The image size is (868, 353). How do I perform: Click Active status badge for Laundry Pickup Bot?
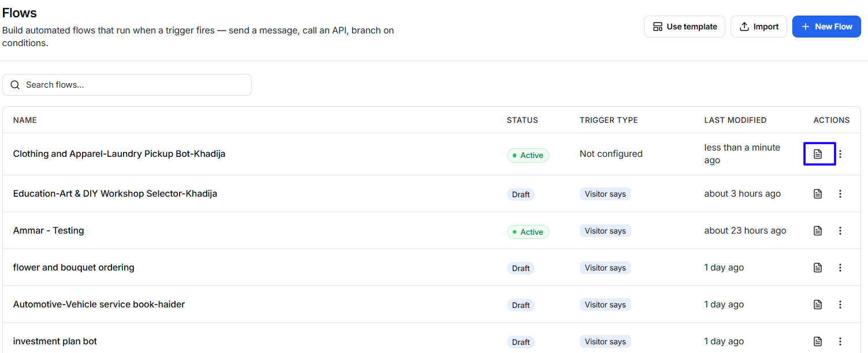tap(528, 155)
